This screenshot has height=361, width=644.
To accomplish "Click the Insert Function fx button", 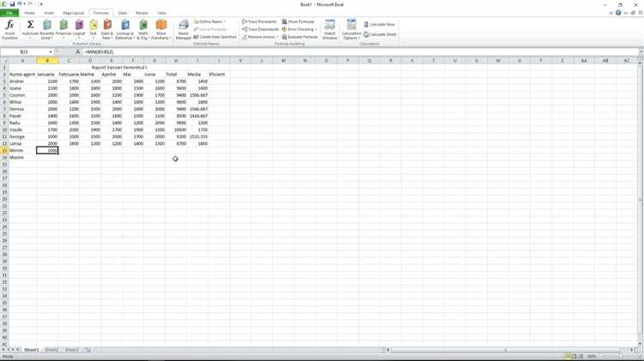I will [x=9, y=29].
